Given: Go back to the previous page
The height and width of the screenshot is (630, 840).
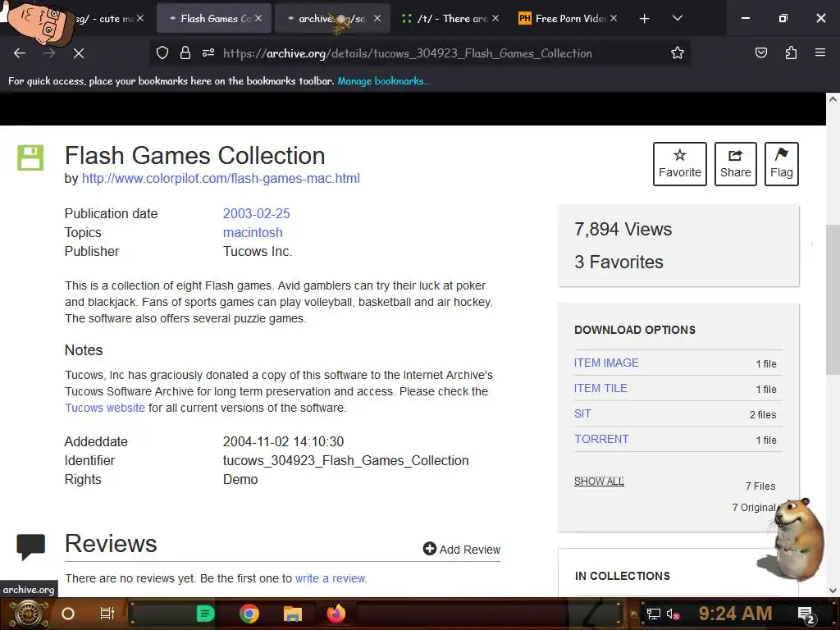Looking at the screenshot, I should (x=20, y=53).
